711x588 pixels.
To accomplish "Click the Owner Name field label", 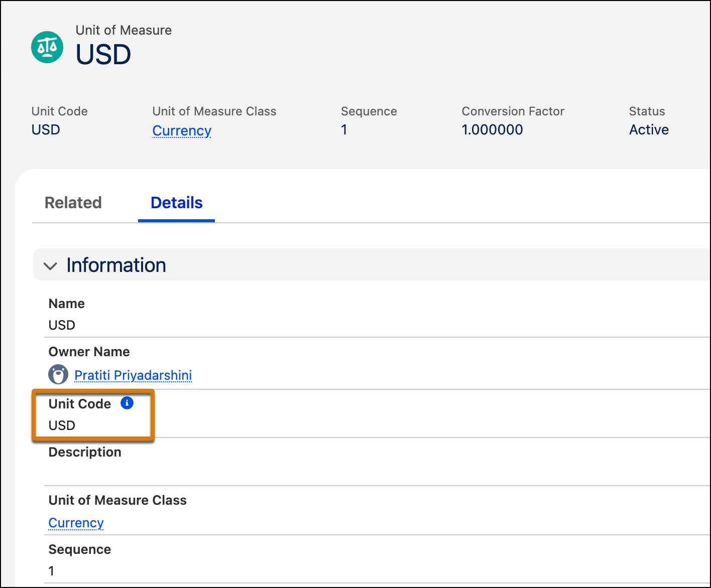I will (89, 352).
